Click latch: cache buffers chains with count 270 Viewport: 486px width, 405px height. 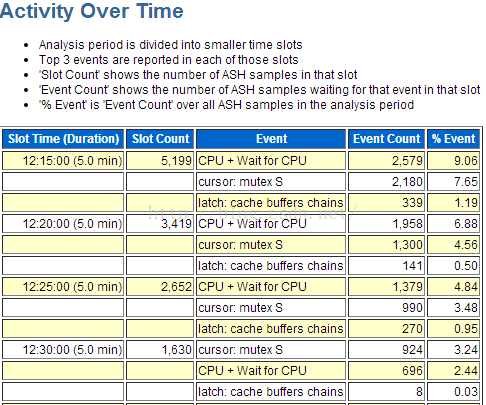[x=271, y=329]
